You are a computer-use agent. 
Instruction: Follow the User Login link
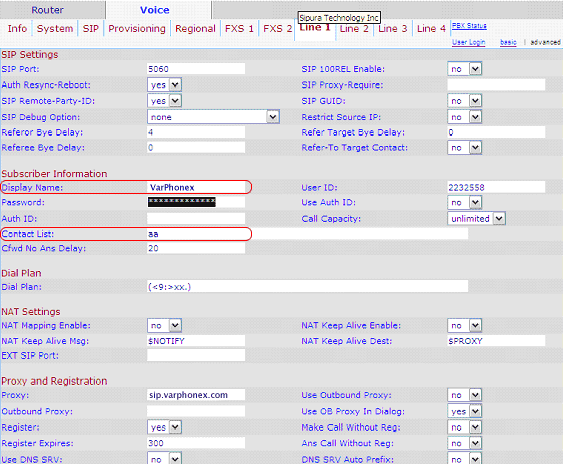tap(469, 42)
